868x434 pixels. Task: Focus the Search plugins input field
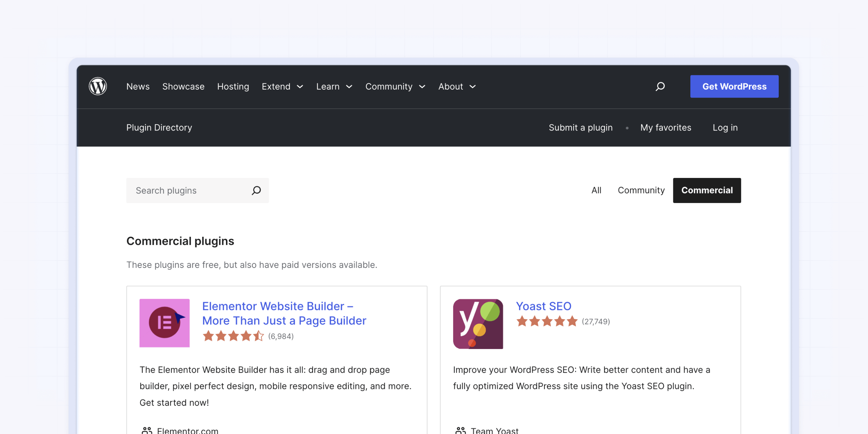click(x=197, y=190)
